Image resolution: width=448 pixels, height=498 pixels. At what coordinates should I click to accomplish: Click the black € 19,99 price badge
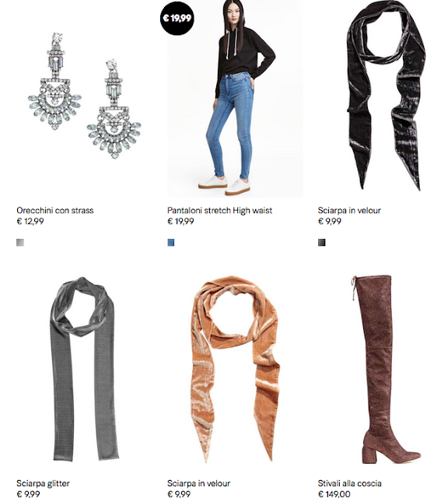click(x=177, y=18)
